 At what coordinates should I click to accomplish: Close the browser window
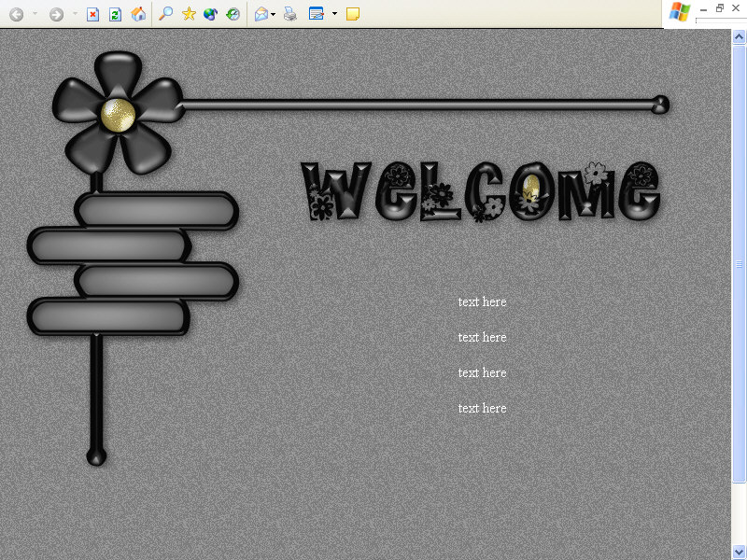tap(736, 8)
